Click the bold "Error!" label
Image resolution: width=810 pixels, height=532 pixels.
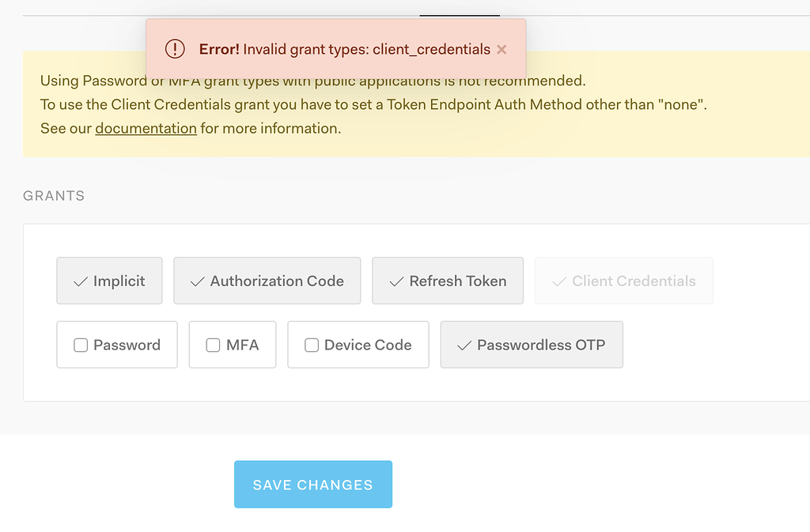click(x=219, y=49)
